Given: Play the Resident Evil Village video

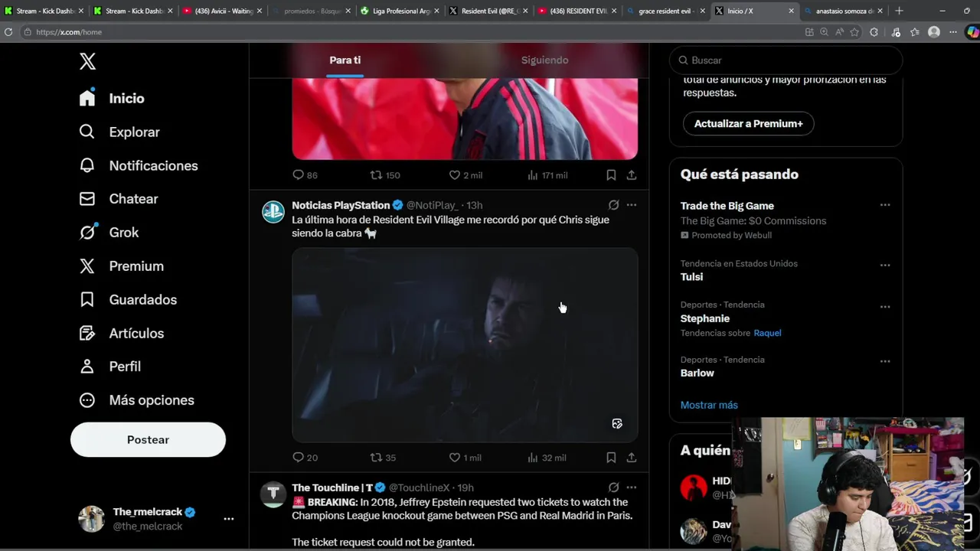Looking at the screenshot, I should (x=465, y=344).
